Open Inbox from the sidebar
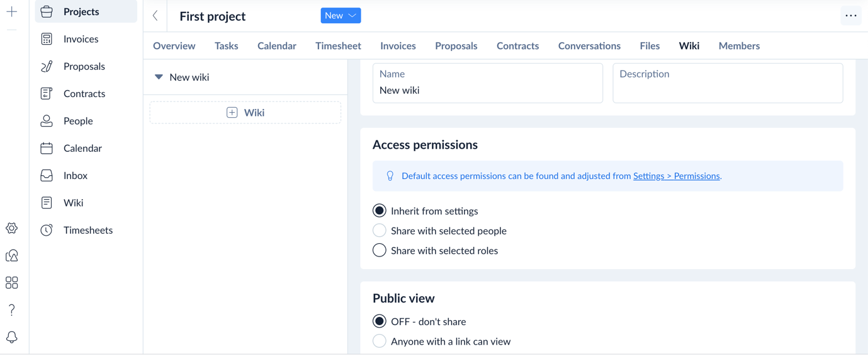This screenshot has height=356, width=868. coord(75,175)
